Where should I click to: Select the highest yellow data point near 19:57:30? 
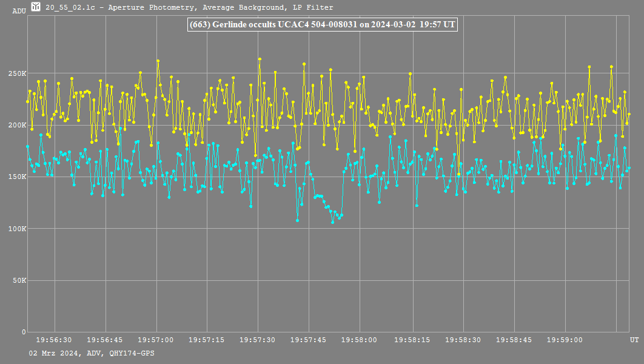[x=260, y=59]
